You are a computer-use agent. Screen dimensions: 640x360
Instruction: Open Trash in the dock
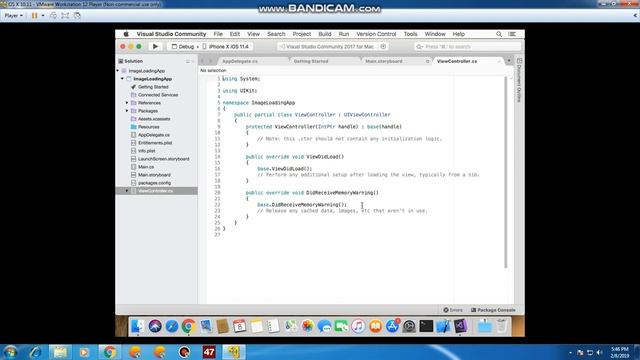coord(502,326)
